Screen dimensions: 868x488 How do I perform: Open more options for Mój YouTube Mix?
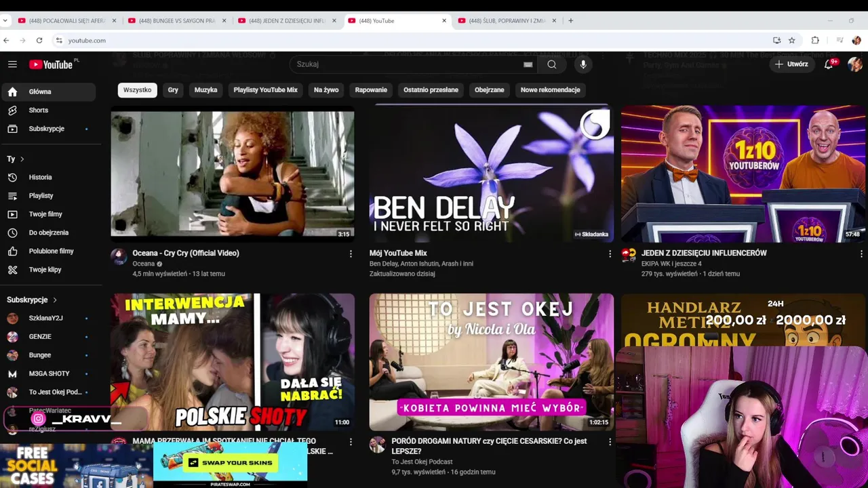(x=610, y=253)
